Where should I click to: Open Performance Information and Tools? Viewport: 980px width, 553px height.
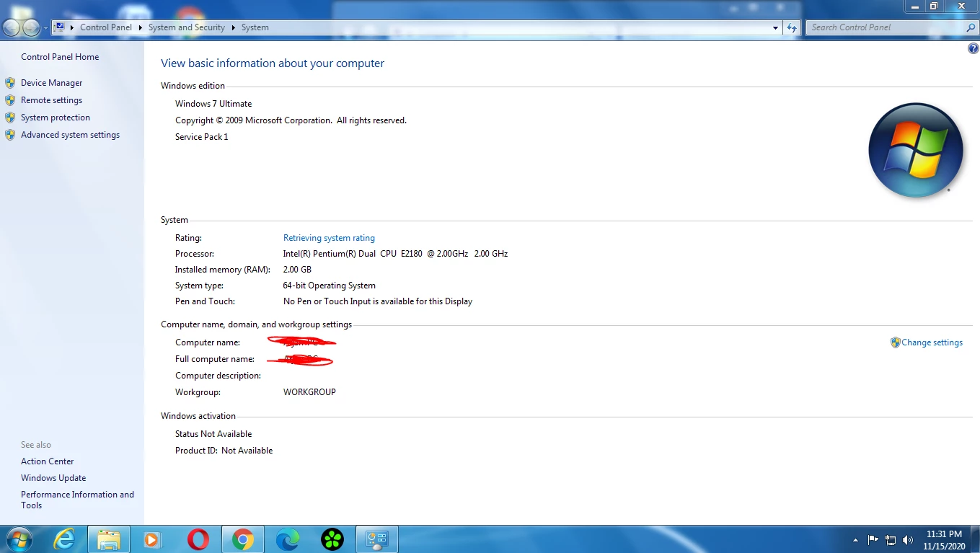[x=77, y=500]
